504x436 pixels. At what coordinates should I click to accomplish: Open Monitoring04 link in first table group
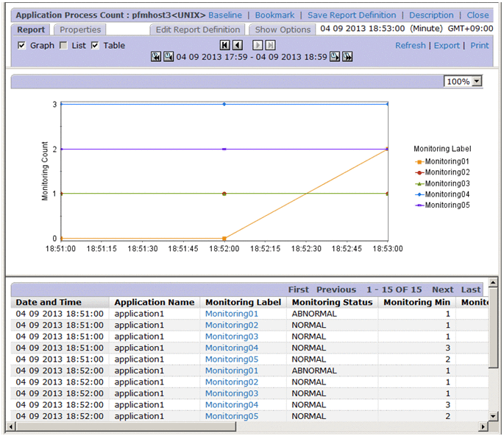[x=231, y=348]
